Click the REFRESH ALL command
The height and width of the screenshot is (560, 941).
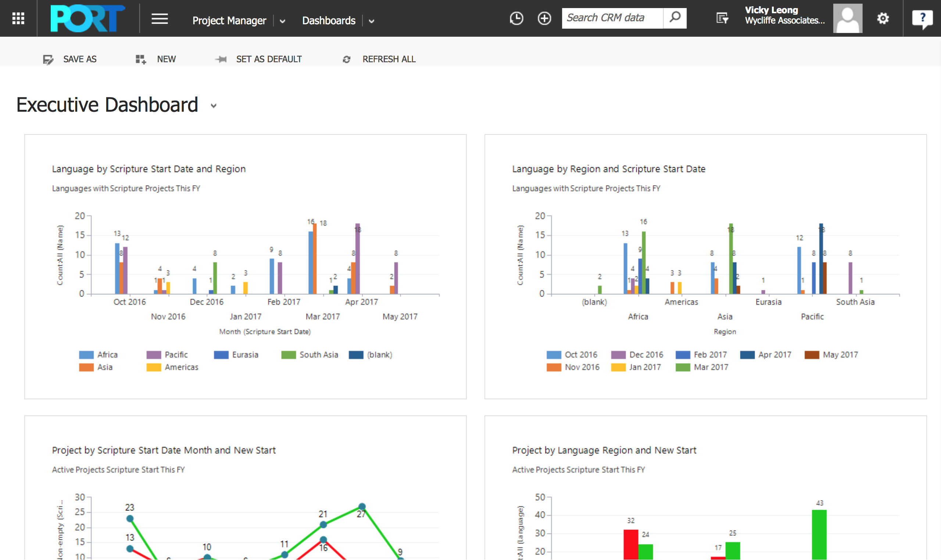pyautogui.click(x=389, y=59)
